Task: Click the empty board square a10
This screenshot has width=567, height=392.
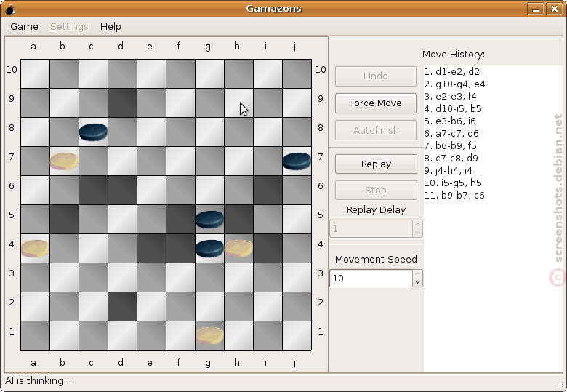Action: tap(35, 73)
